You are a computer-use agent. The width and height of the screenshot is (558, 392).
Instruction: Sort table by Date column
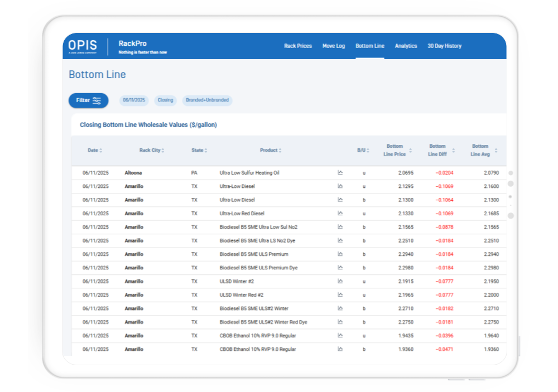(x=95, y=151)
